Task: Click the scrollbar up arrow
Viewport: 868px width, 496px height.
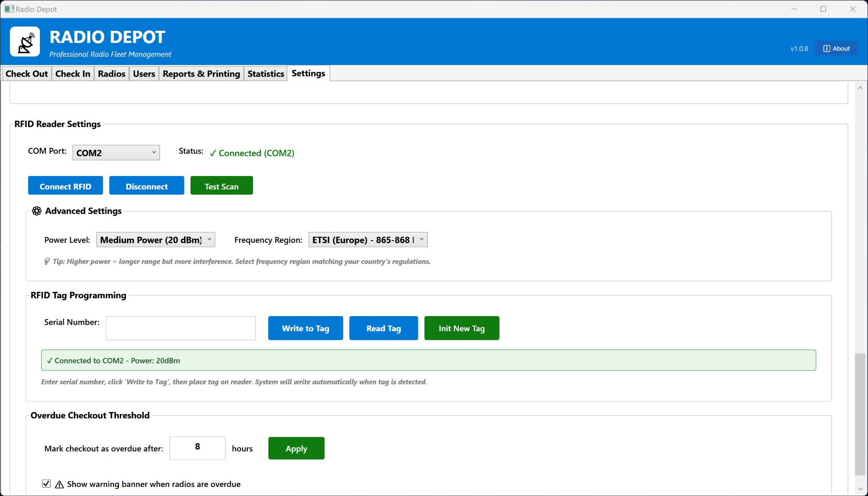Action: click(x=860, y=88)
